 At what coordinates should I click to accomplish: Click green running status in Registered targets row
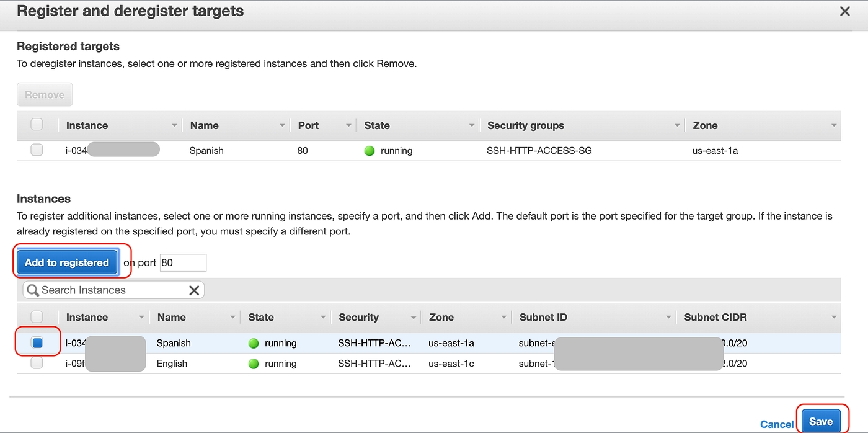370,151
